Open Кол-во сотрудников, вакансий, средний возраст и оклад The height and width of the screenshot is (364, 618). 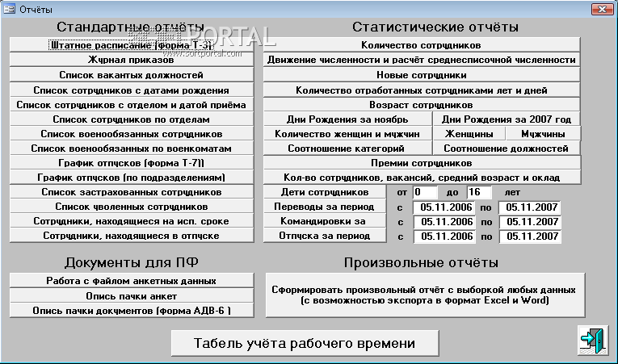pyautogui.click(x=422, y=178)
